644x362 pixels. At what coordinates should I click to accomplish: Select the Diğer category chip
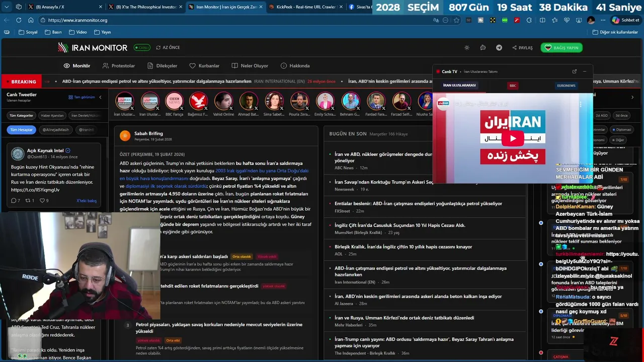point(618,140)
